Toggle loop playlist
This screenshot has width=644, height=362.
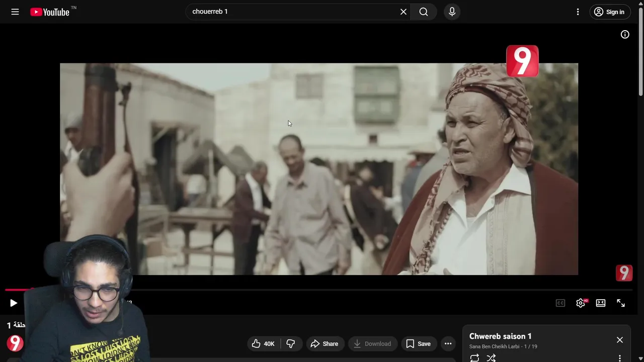474,358
